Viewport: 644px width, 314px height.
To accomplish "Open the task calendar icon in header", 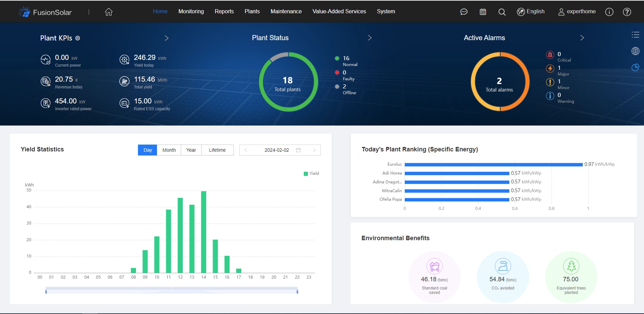I will 483,12.
